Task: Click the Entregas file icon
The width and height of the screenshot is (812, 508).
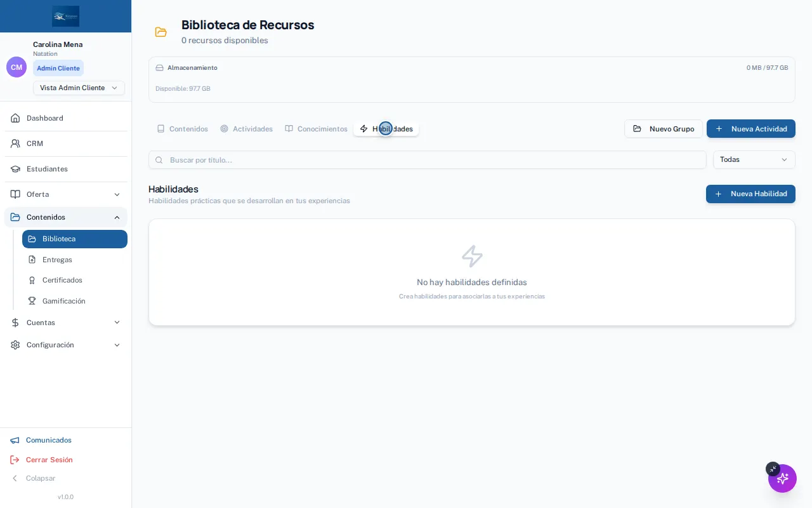Action: [32, 260]
